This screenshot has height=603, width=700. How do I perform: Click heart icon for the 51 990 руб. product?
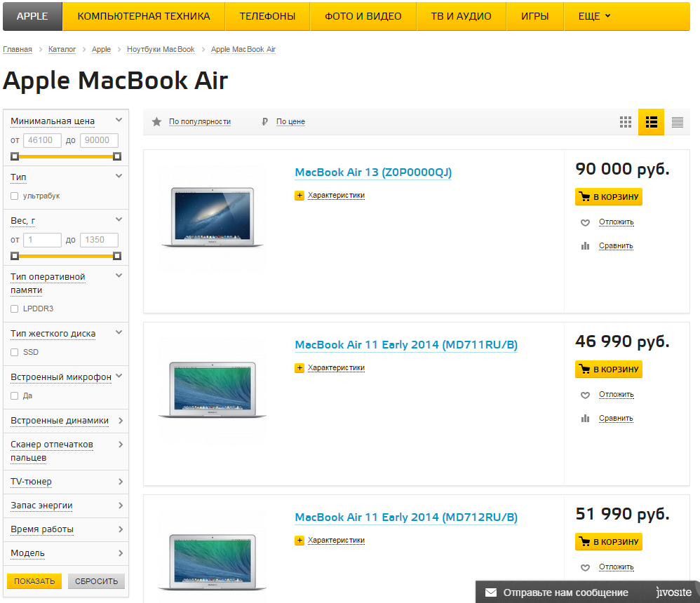[585, 567]
